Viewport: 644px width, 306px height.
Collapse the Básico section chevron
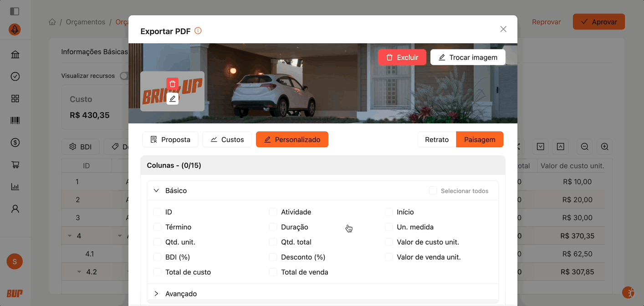click(156, 191)
